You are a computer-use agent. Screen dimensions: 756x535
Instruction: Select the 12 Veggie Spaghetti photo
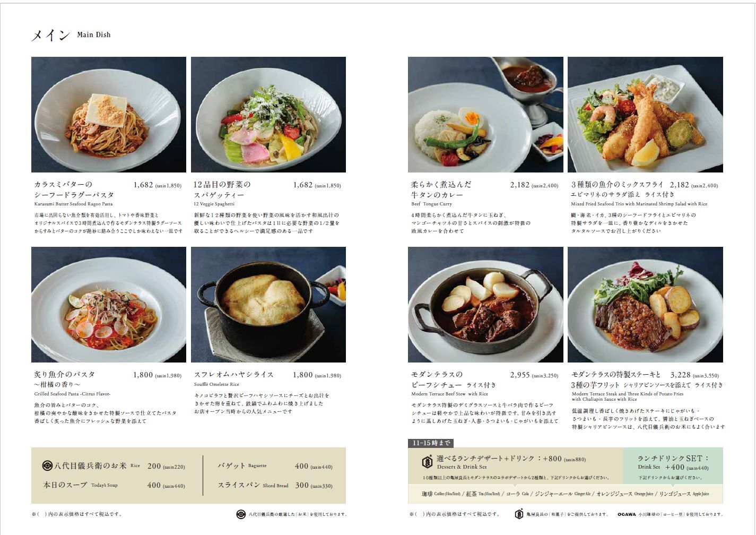268,115
